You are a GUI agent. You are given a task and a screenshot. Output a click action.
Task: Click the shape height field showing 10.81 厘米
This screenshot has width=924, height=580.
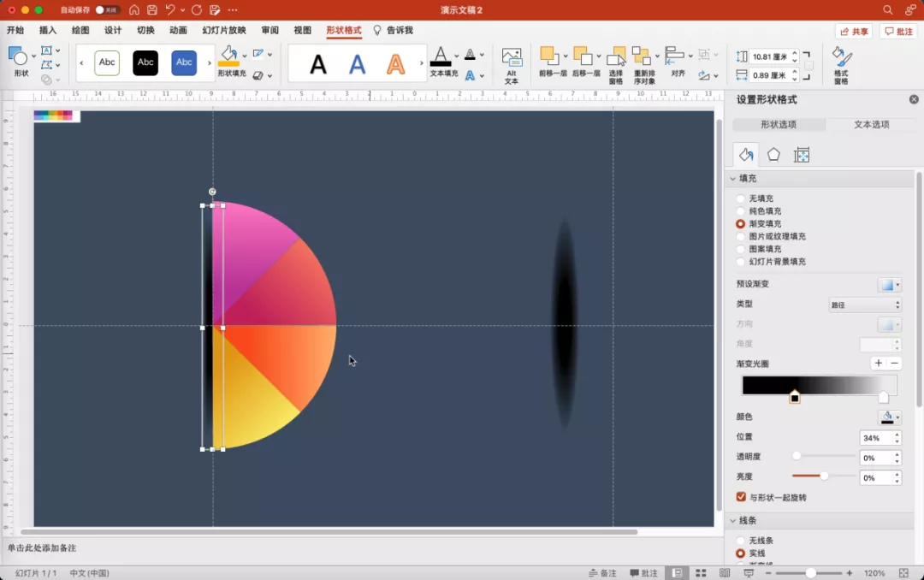pyautogui.click(x=770, y=56)
